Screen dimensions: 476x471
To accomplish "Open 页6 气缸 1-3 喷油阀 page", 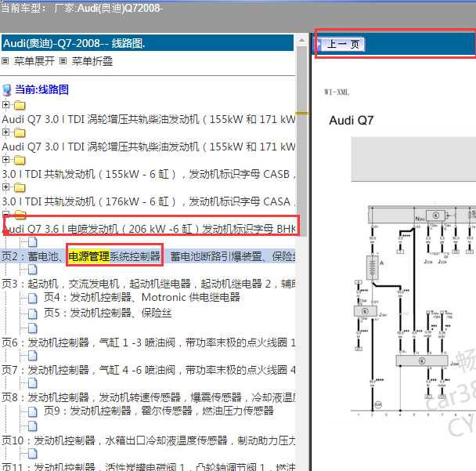I will (x=148, y=342).
